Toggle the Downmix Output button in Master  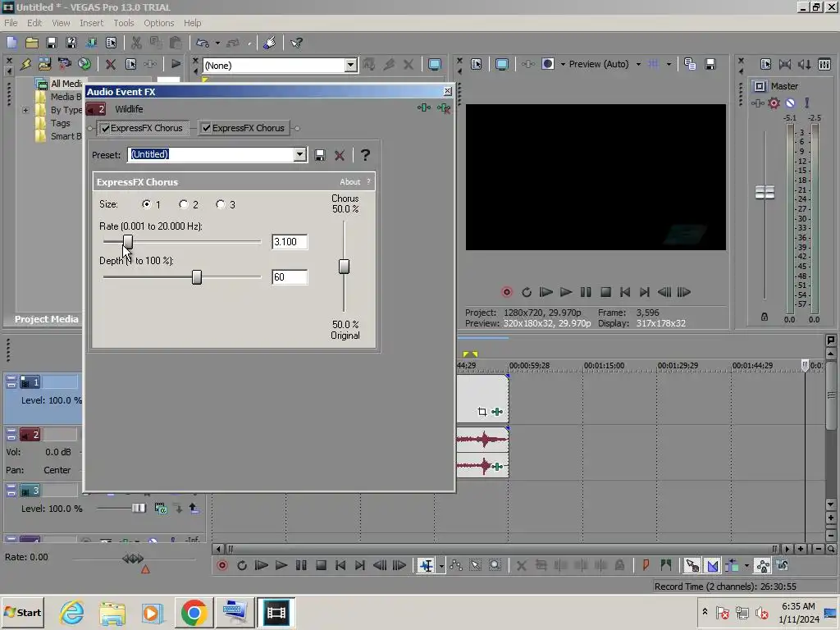[785, 64]
